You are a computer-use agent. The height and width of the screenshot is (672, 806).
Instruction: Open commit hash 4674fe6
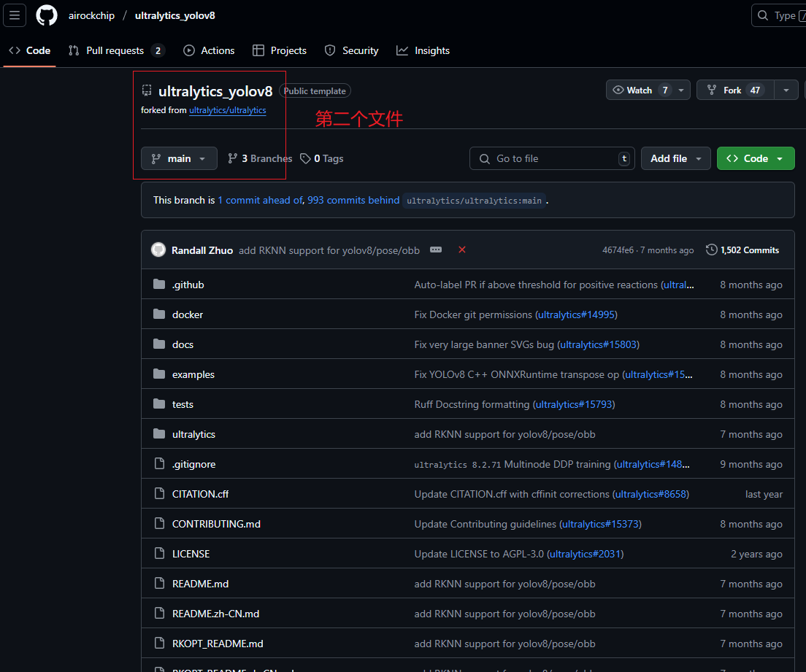pos(618,250)
